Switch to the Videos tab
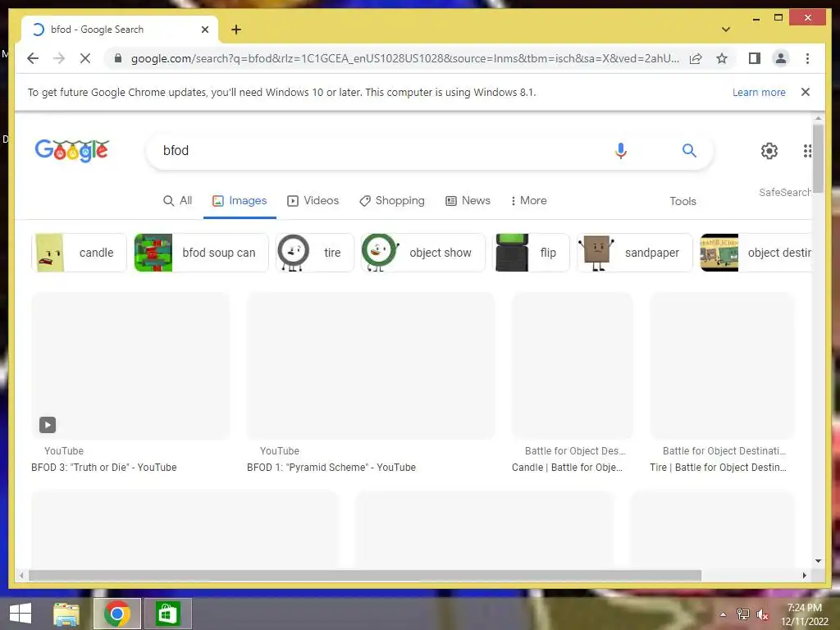The height and width of the screenshot is (630, 840). tap(313, 201)
